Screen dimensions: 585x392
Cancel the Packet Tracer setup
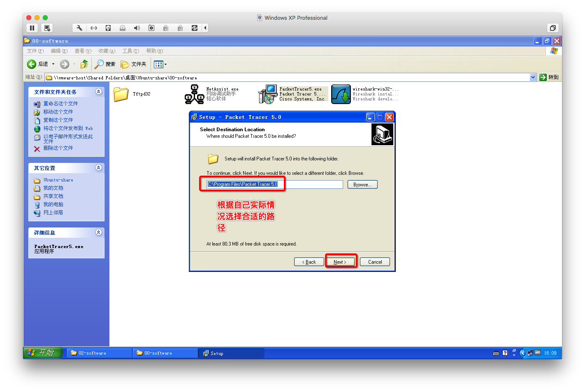tap(375, 262)
